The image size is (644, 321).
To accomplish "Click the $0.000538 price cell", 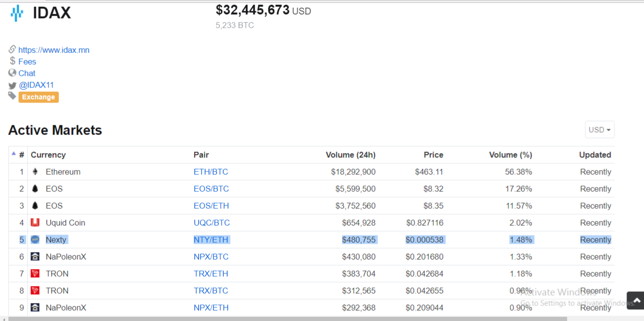I will tap(425, 240).
